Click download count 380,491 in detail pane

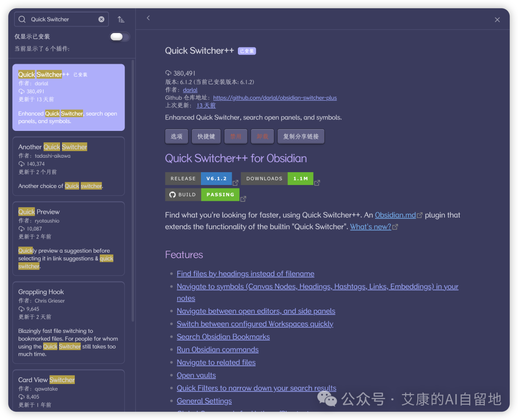[184, 73]
